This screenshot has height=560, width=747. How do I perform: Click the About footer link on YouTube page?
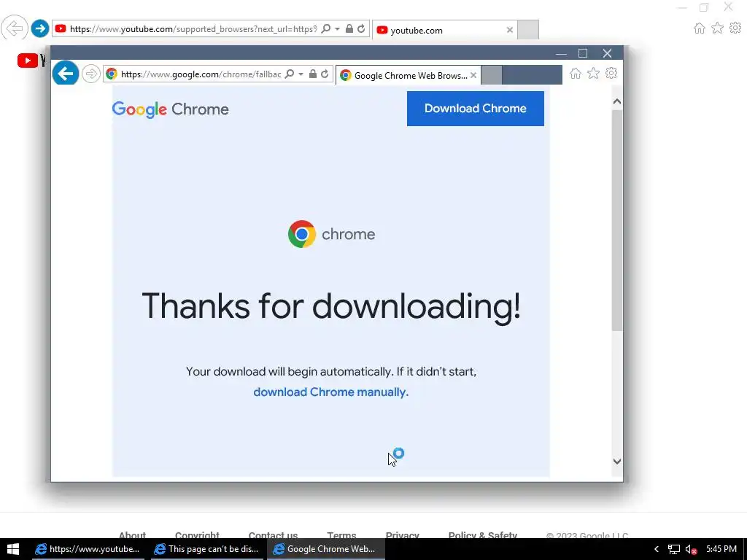pos(132,535)
